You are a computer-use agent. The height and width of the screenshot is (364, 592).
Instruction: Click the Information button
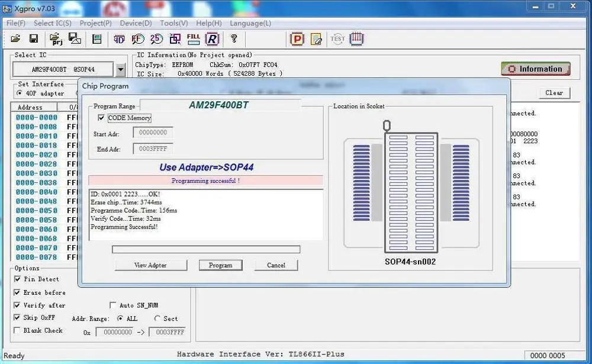[535, 69]
